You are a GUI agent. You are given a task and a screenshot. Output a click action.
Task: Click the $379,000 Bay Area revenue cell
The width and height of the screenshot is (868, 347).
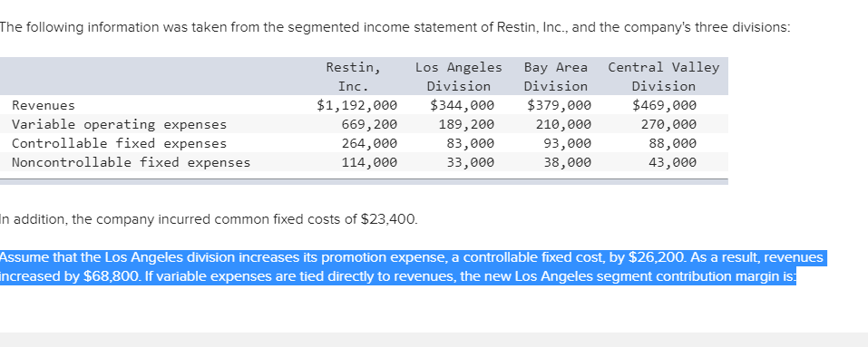(559, 105)
